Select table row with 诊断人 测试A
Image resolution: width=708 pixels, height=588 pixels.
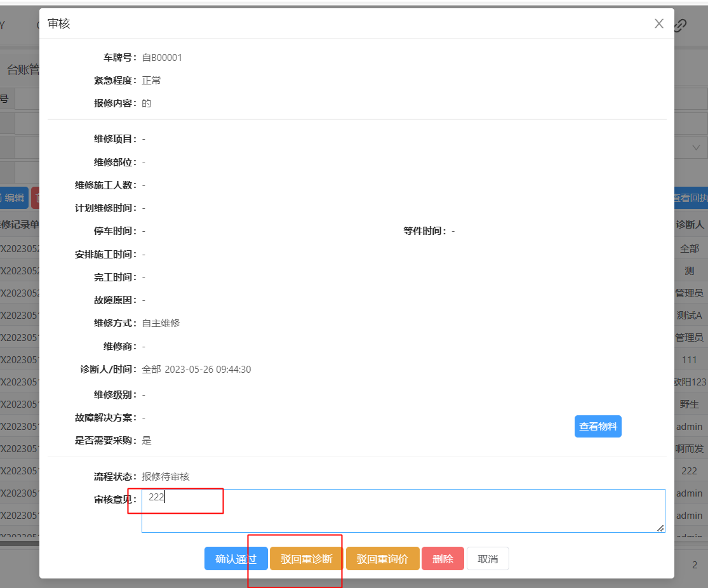[x=690, y=316]
